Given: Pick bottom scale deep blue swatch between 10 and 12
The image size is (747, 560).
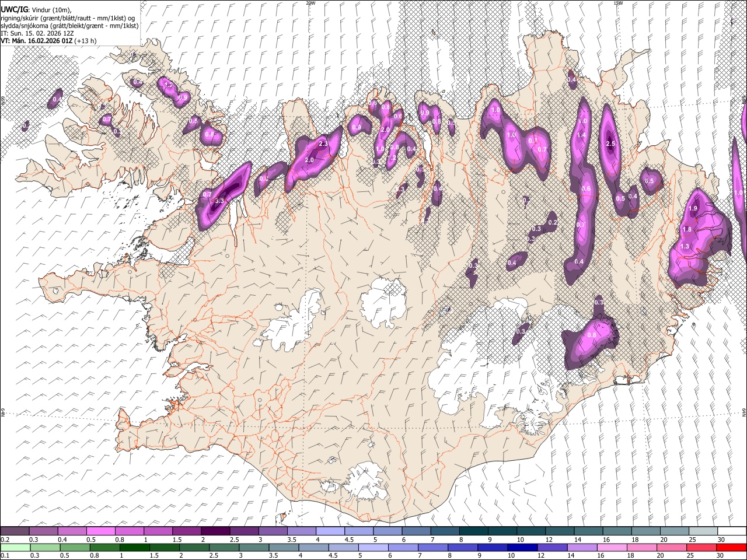Looking at the screenshot, I should pos(523,547).
